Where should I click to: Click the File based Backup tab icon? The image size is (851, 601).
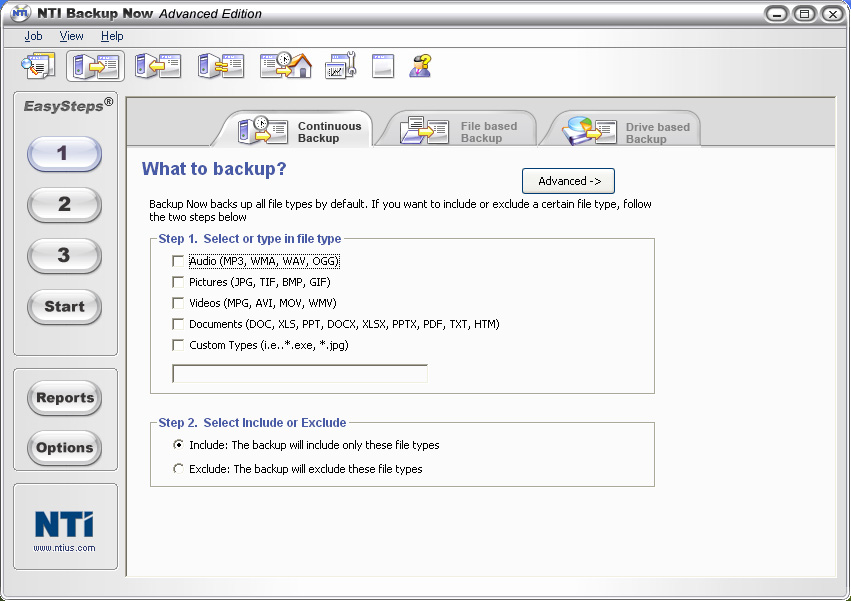pyautogui.click(x=424, y=130)
